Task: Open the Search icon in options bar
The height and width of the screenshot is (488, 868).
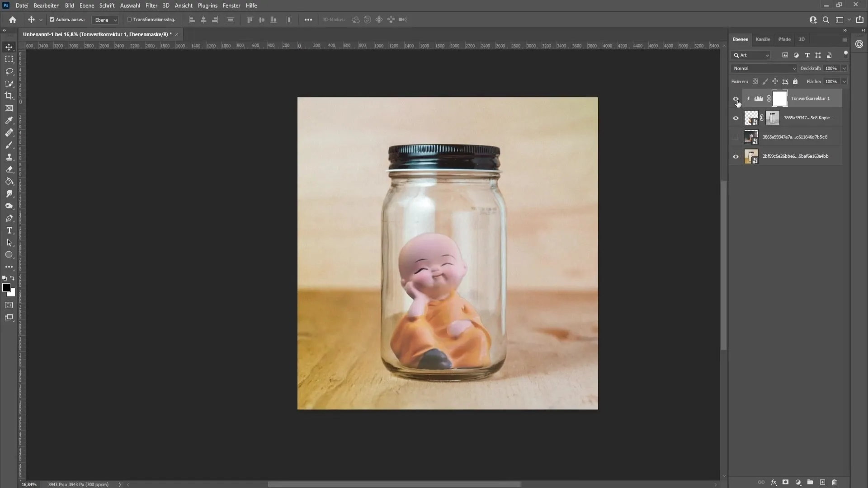Action: coord(826,20)
